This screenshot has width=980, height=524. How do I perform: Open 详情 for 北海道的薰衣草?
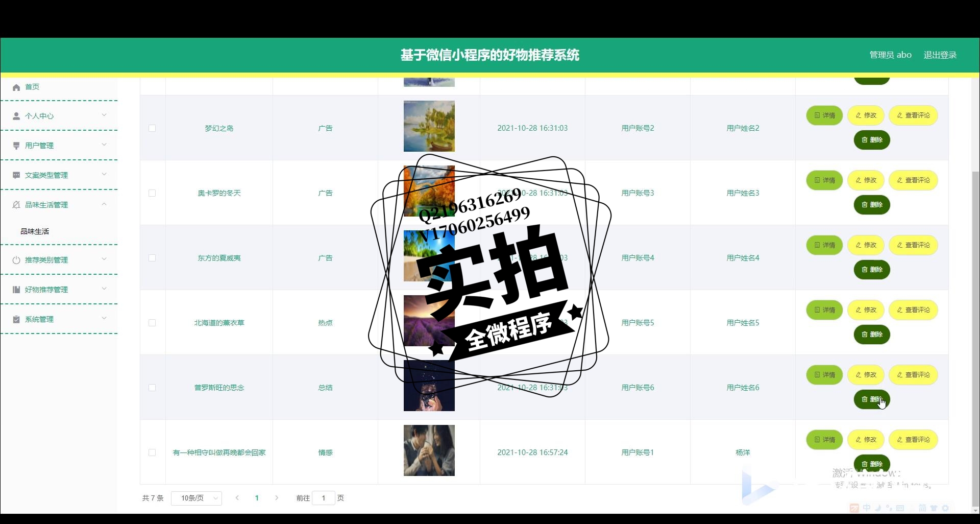824,310
